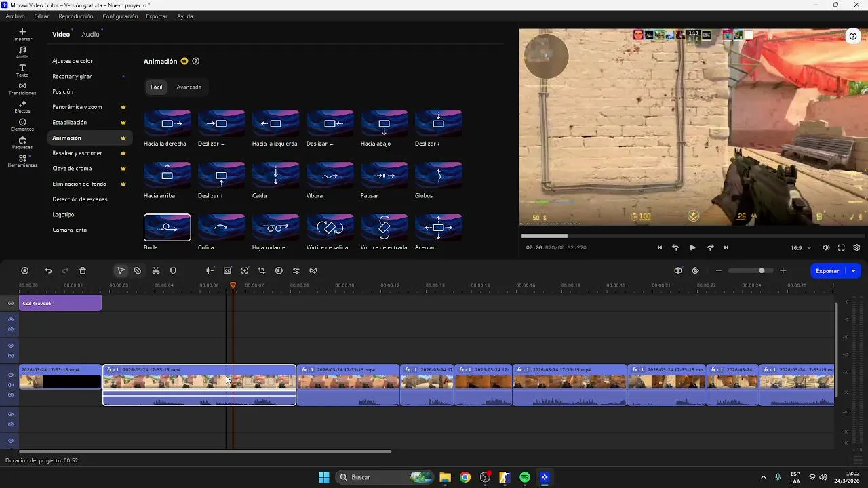Open the Elementos panel
The height and width of the screenshot is (488, 868).
[x=22, y=125]
